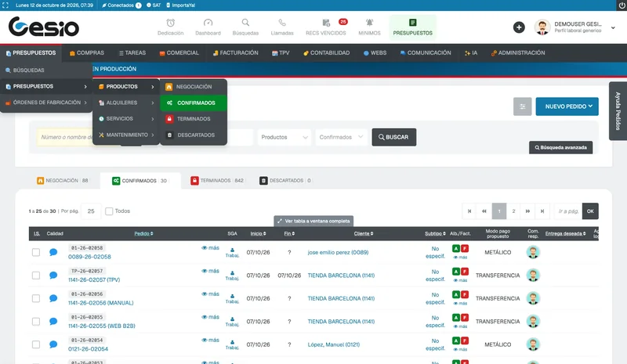Go to page 2
The height and width of the screenshot is (364, 627).
[513, 211]
